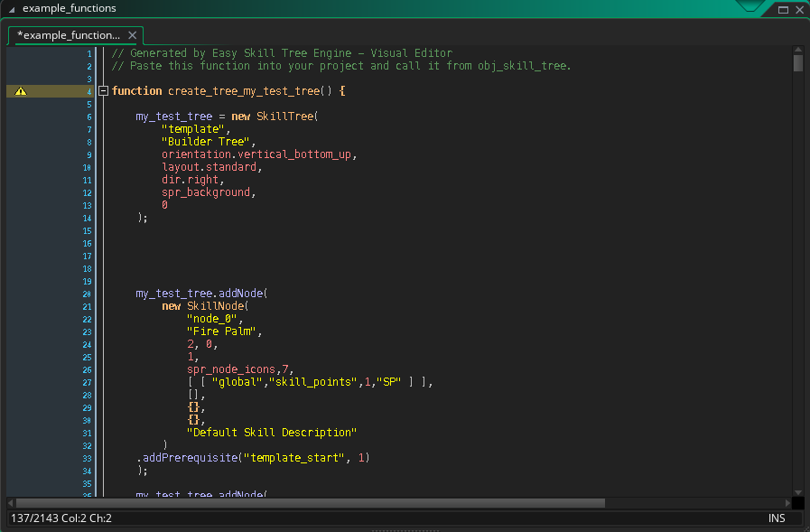
Task: Click the horizontal scrollbar thumb
Action: [311, 503]
